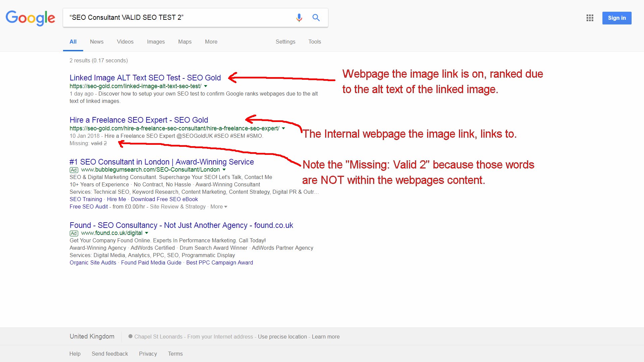The width and height of the screenshot is (644, 362).
Task: Click Learn more in footer
Action: [x=326, y=337]
